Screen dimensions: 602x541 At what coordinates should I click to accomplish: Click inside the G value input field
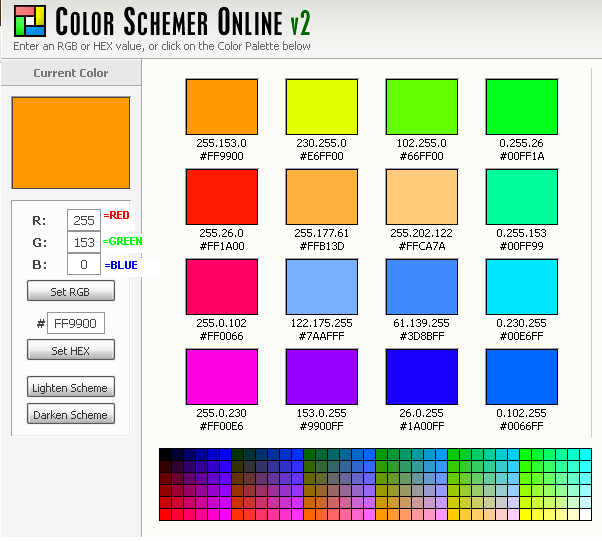84,242
